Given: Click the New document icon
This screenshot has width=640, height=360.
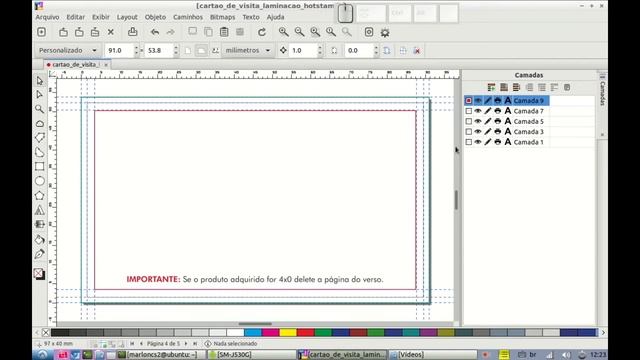Looking at the screenshot, I should click(x=41, y=32).
